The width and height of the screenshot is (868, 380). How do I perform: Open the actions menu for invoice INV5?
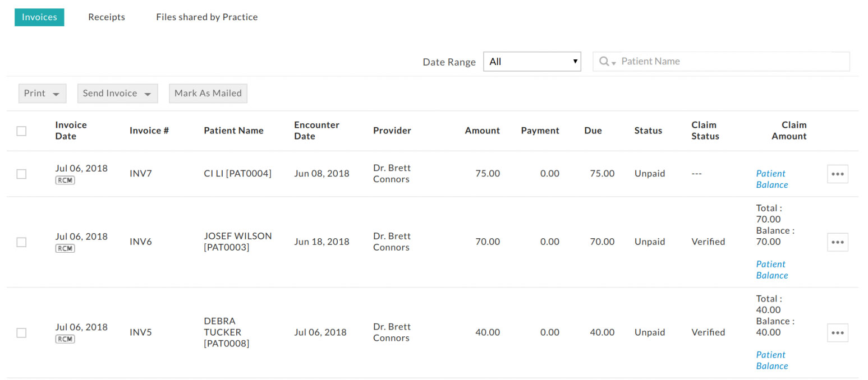[x=838, y=332]
